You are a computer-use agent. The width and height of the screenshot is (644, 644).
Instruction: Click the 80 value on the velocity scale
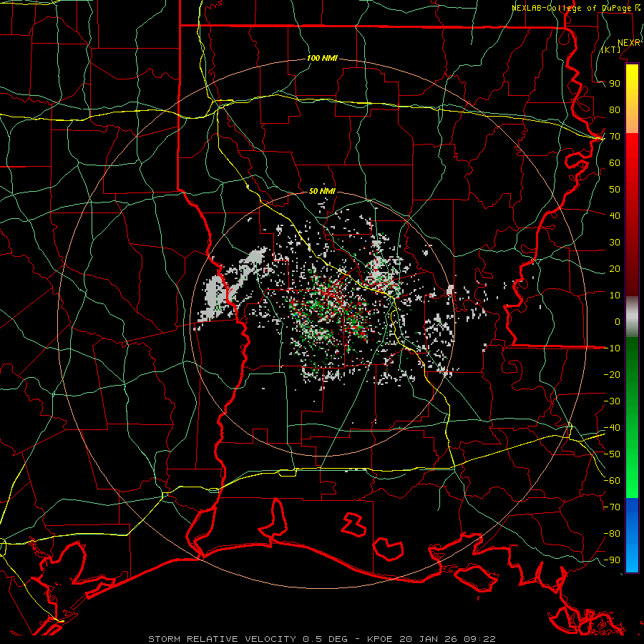click(615, 110)
